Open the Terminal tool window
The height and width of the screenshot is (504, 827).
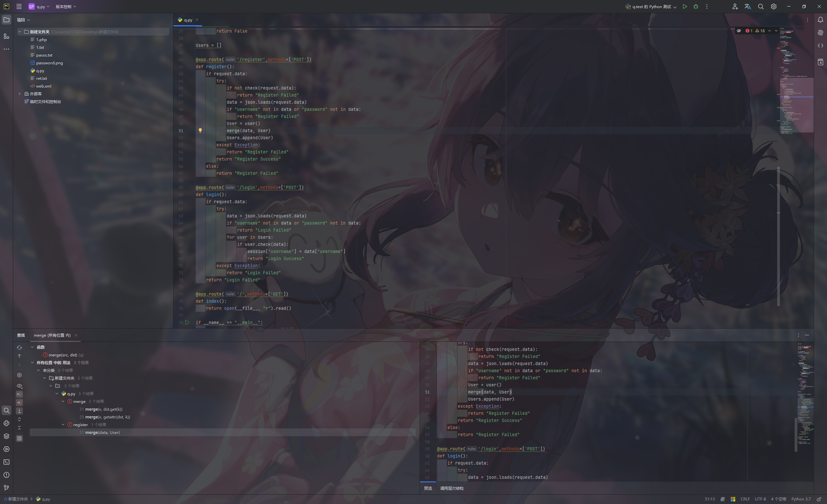[6, 462]
